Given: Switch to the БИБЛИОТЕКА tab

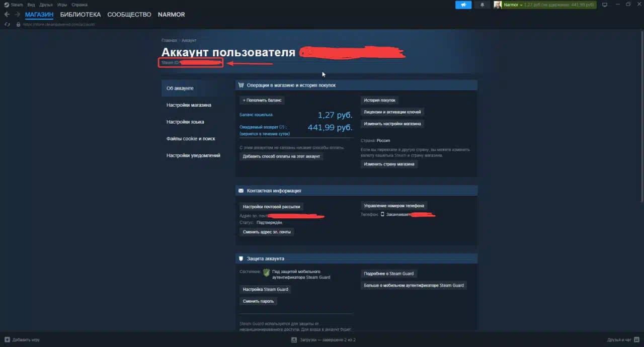Looking at the screenshot, I should (80, 15).
